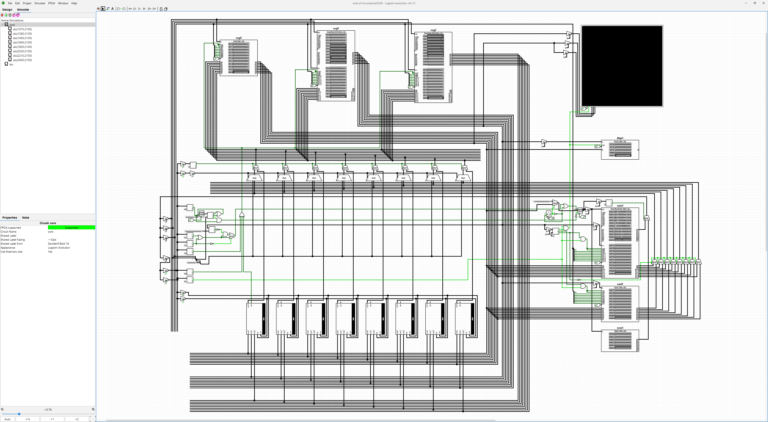Open the Shared Label Facing East dropdown
The width and height of the screenshot is (768, 422).
(71, 239)
